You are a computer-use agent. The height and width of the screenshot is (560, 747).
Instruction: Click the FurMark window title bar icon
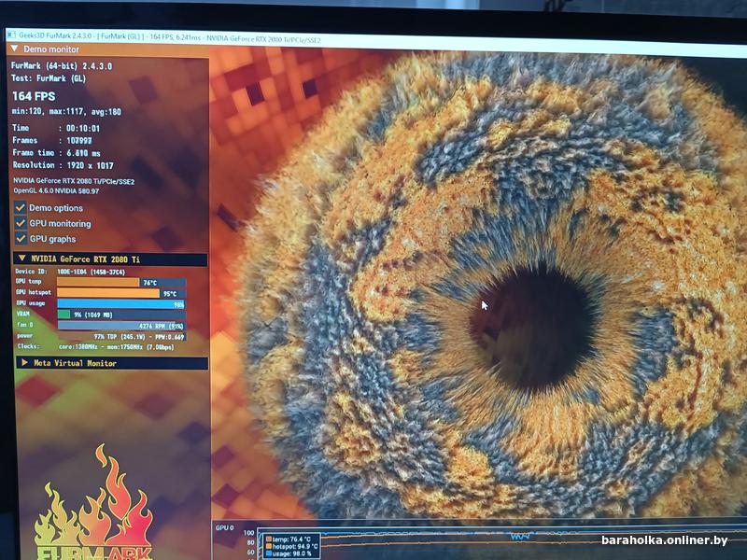click(x=11, y=35)
